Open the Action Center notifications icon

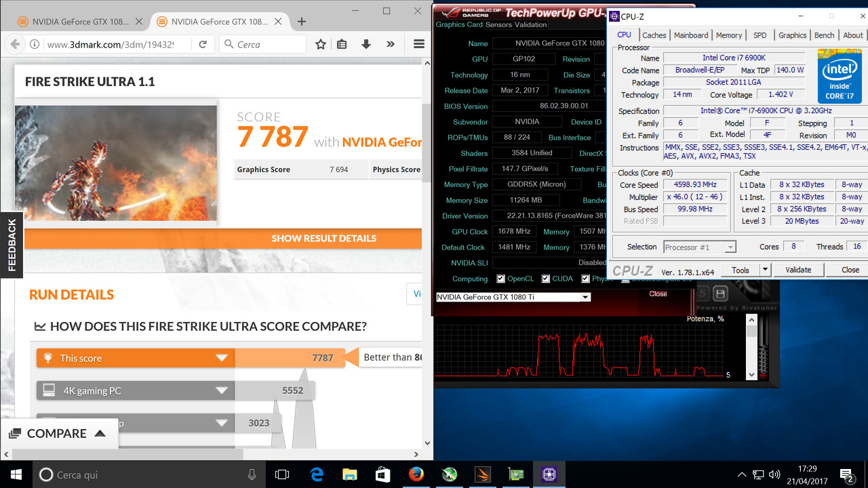(847, 474)
